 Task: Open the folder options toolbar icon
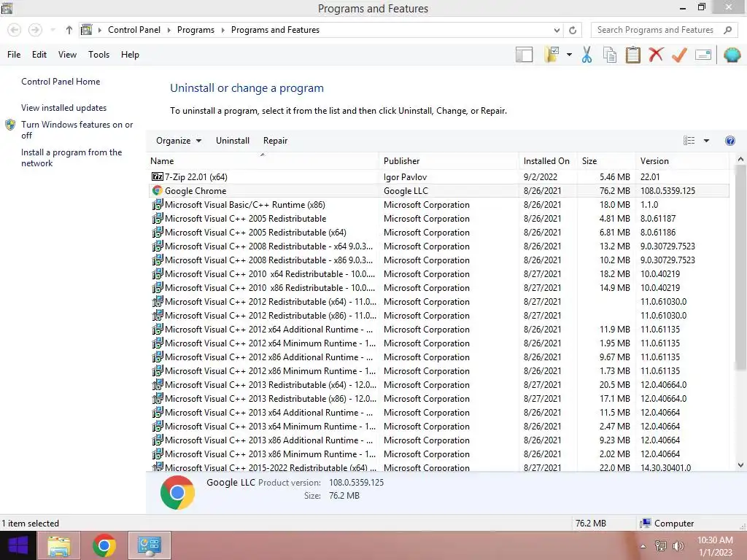(x=551, y=55)
